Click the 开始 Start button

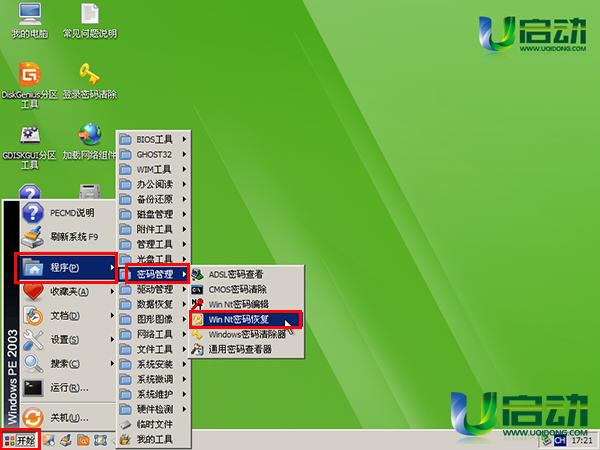pyautogui.click(x=20, y=440)
